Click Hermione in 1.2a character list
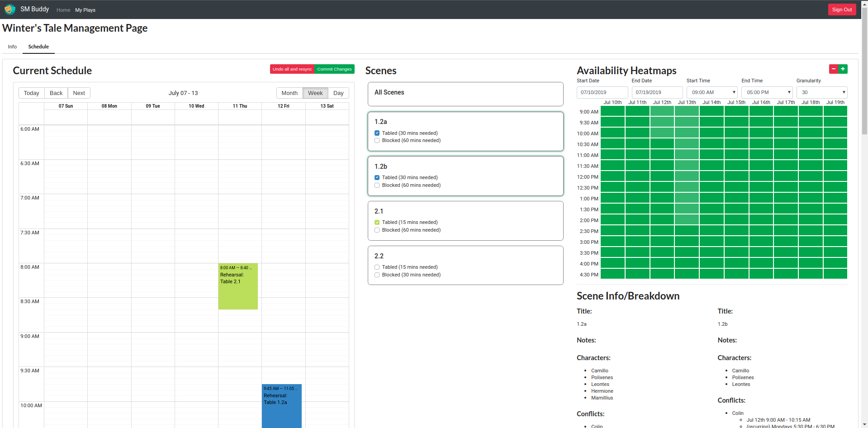 coord(602,391)
